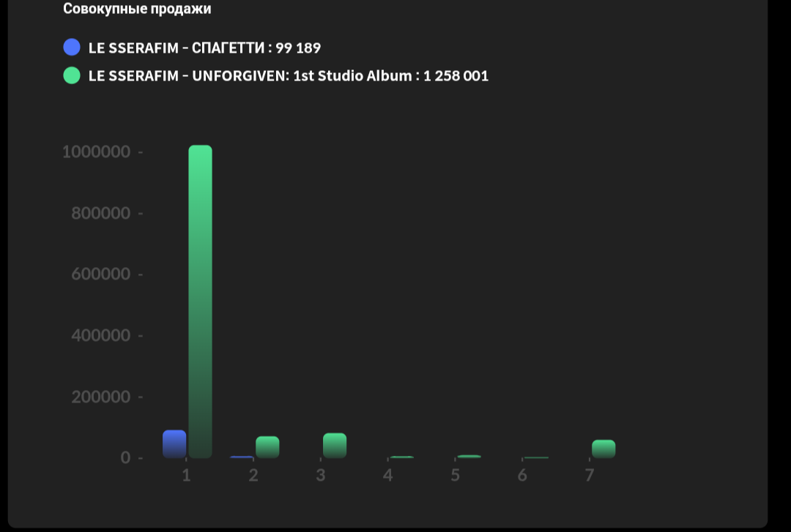Screen dimensions: 791x532
Task: Click the blue legend dot for СПАГЕТТИ
Action: coord(72,48)
